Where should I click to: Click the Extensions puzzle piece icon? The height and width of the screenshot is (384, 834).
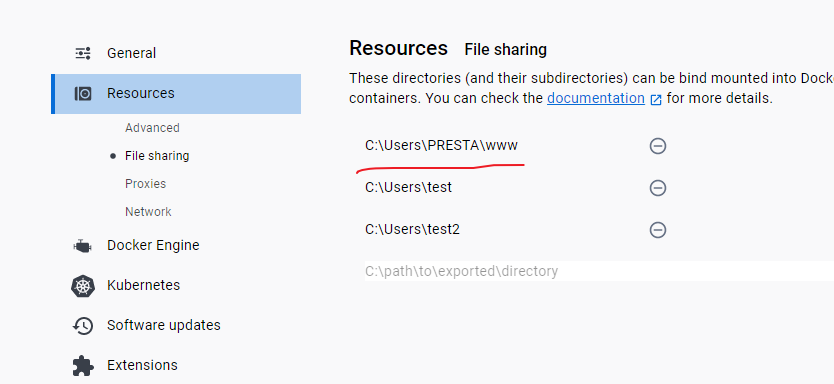click(x=83, y=365)
